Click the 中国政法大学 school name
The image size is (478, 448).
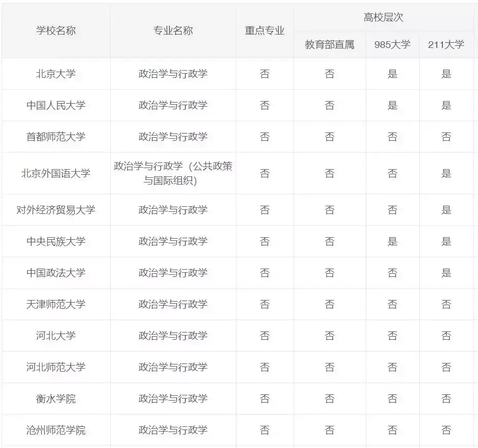(x=56, y=273)
